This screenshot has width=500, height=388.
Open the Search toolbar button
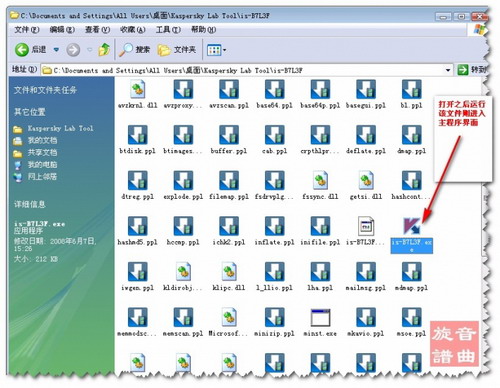click(x=135, y=50)
